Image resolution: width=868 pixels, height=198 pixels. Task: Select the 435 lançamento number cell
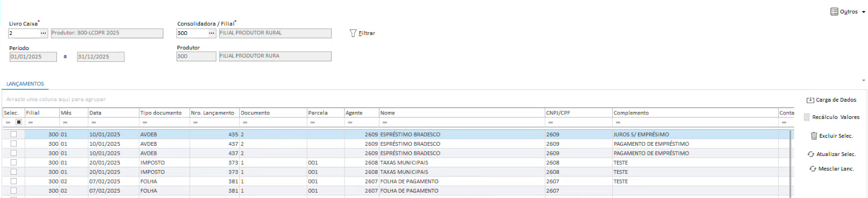[x=214, y=135]
